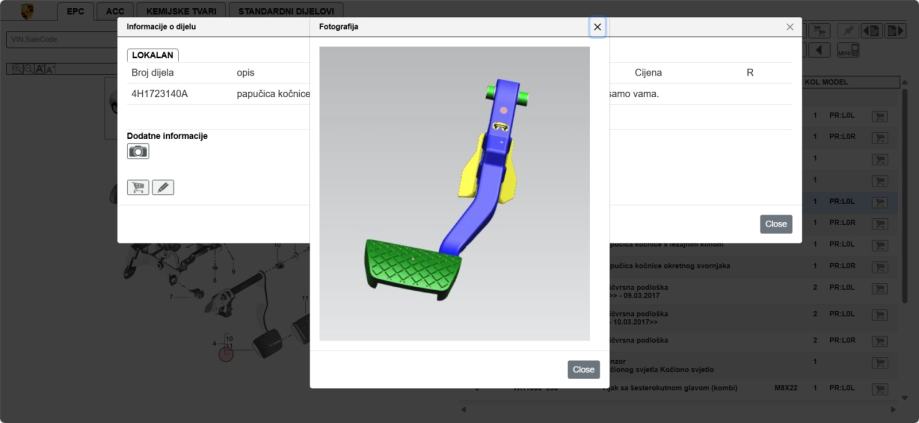Open photo via camera icon under Dodatne informacije
This screenshot has height=423, width=919.
point(138,152)
